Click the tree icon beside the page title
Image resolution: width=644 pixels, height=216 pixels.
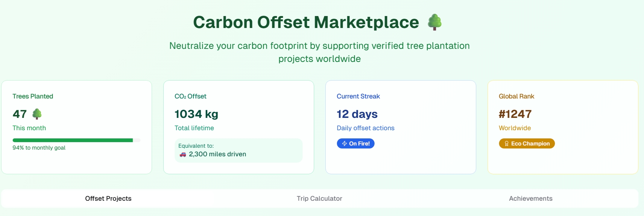(435, 22)
